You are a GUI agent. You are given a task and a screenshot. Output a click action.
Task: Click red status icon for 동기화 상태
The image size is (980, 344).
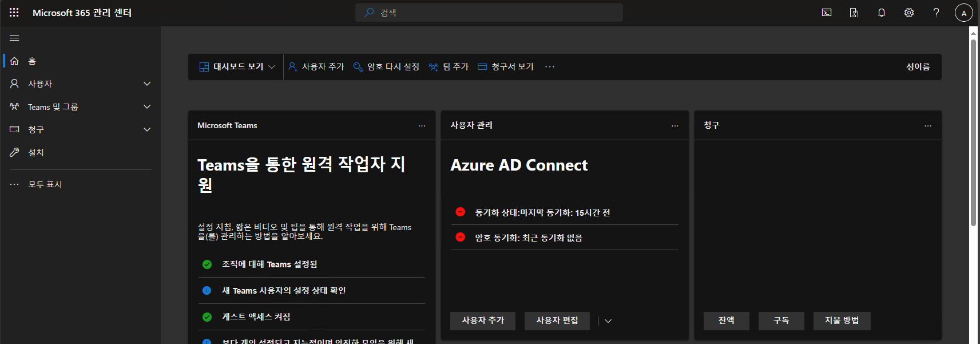pyautogui.click(x=460, y=212)
